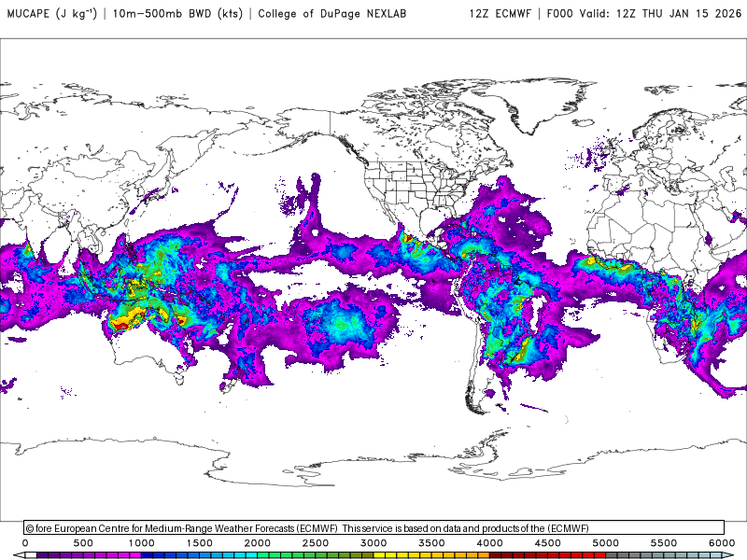Click the colorbar label 0

[x=25, y=543]
